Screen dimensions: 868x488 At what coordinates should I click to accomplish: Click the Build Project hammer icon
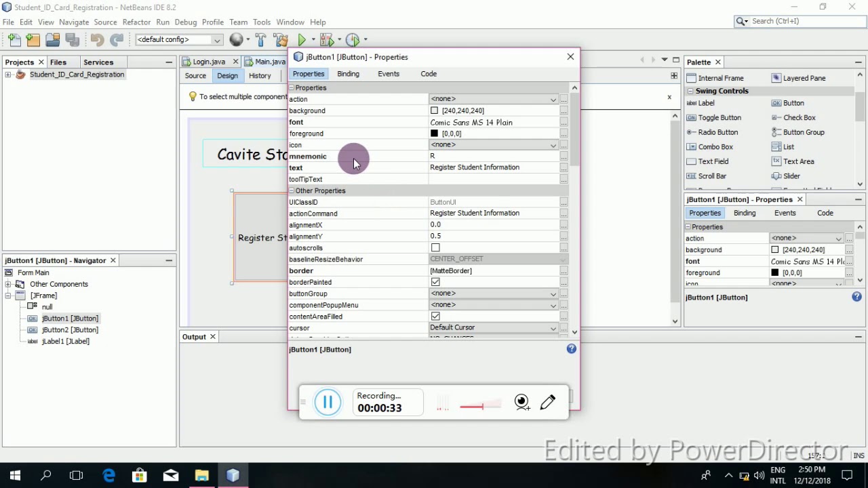(261, 40)
